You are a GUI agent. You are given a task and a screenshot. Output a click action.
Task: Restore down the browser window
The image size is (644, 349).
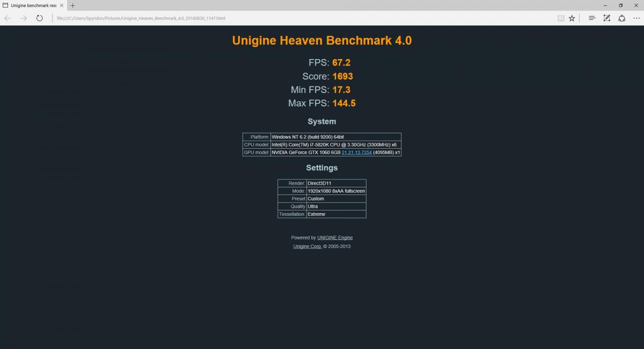(621, 5)
